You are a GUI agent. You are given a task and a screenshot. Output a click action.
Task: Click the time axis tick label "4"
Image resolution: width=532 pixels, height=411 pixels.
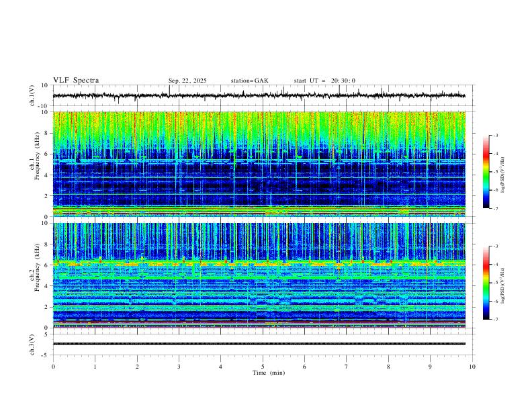(x=220, y=367)
